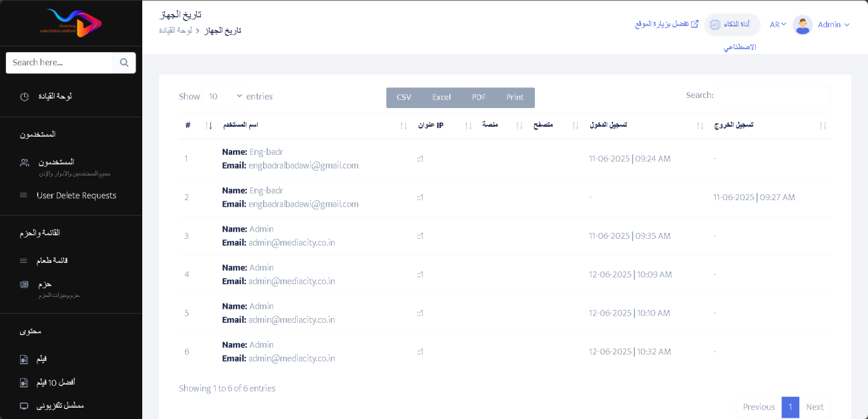Focus the table Search input field
Image resolution: width=868 pixels, height=419 pixels.
775,95
